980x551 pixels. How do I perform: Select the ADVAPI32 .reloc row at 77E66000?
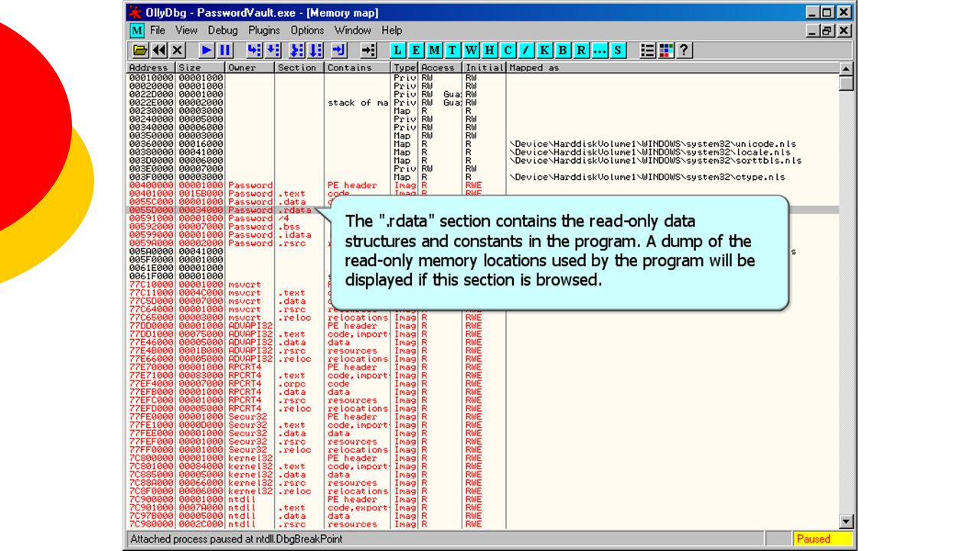click(x=482, y=359)
